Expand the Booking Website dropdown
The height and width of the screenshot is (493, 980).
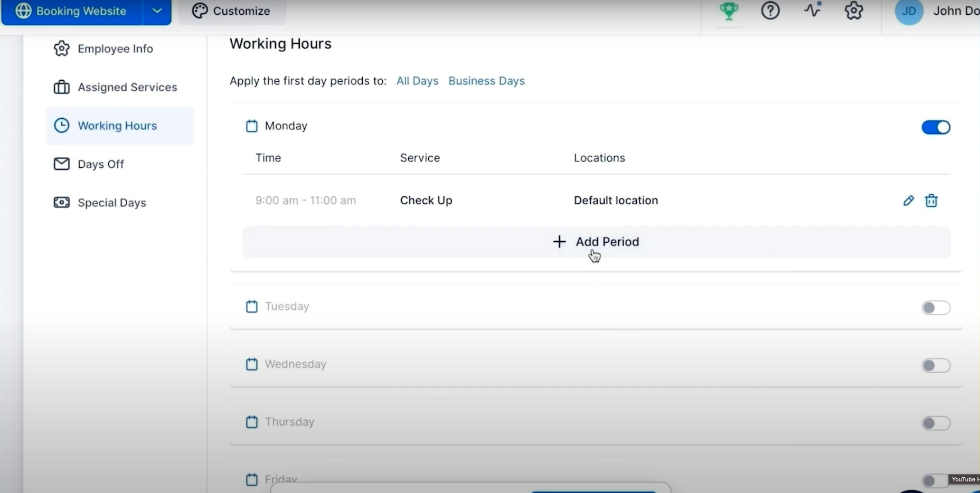tap(156, 11)
